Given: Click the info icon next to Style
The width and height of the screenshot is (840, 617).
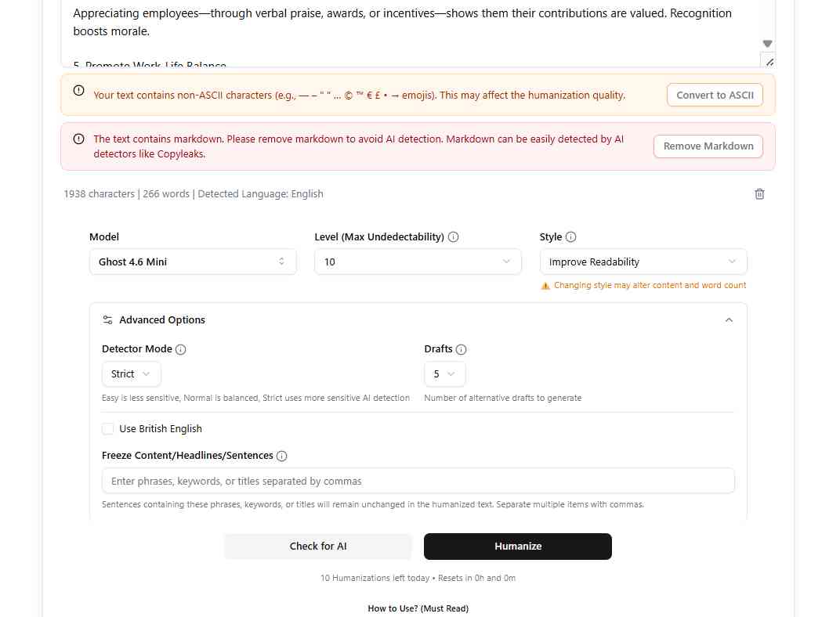Looking at the screenshot, I should coord(570,237).
